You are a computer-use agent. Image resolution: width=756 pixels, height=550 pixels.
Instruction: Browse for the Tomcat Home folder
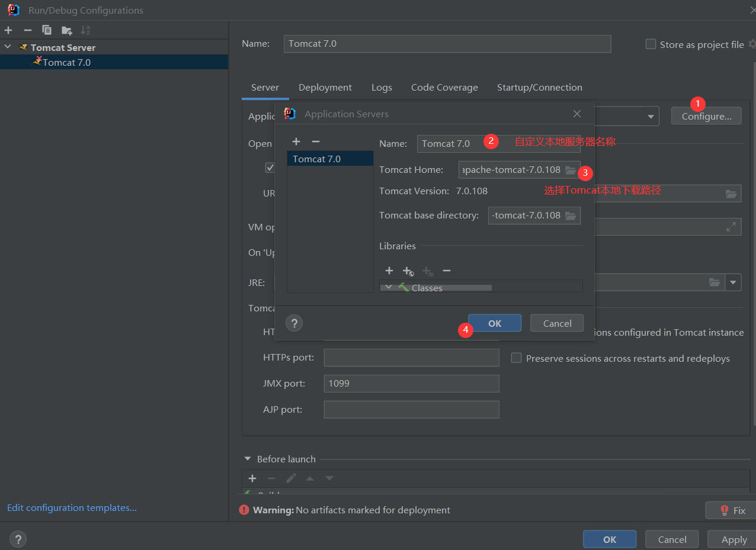click(570, 170)
